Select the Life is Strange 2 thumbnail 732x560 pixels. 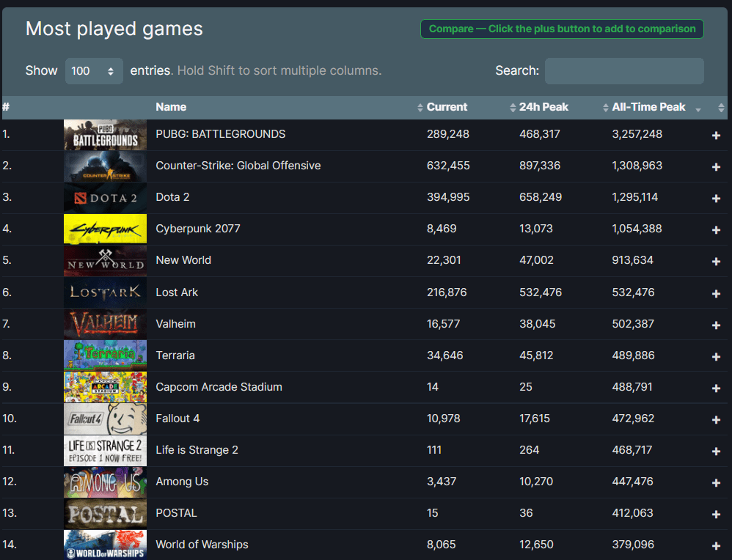tap(105, 451)
